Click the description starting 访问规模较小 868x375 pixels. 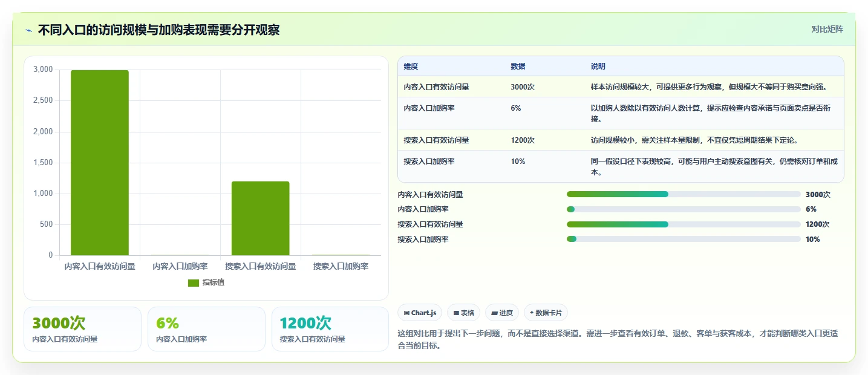(x=694, y=140)
